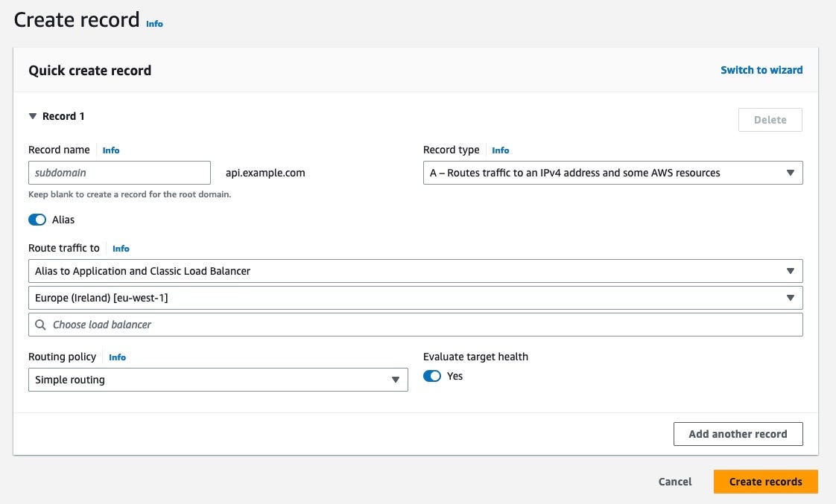Click Add another record
The height and width of the screenshot is (504, 836).
(x=738, y=434)
